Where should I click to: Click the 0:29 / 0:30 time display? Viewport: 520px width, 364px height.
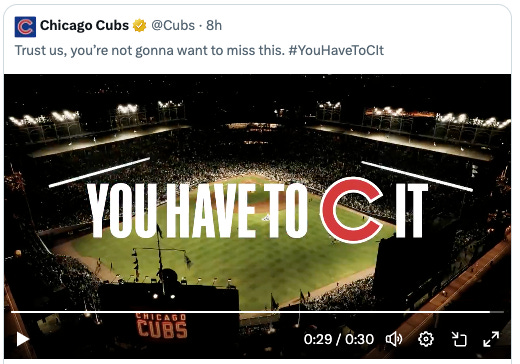tap(339, 339)
